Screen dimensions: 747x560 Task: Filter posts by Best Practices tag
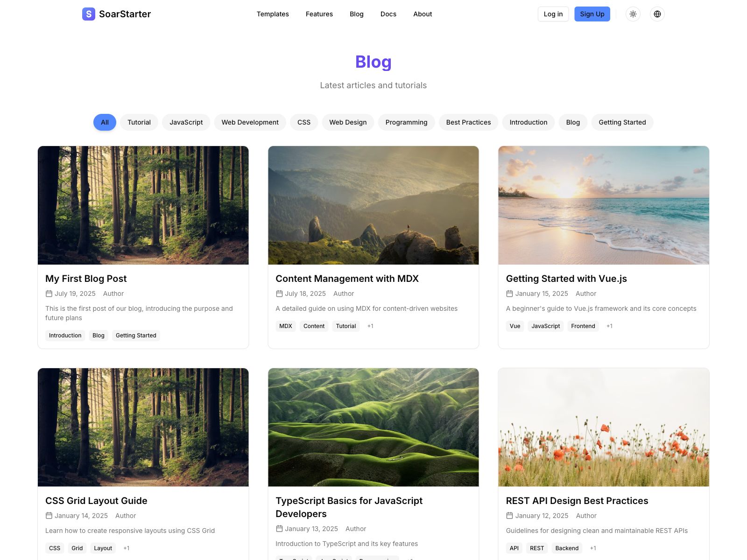click(x=468, y=122)
